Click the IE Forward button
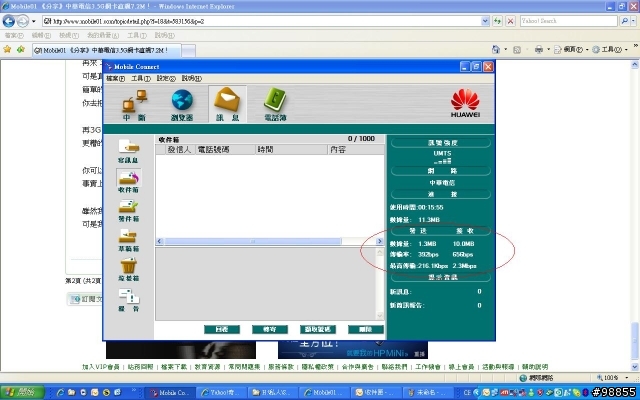Screen dimensions: 640x400 22,21
